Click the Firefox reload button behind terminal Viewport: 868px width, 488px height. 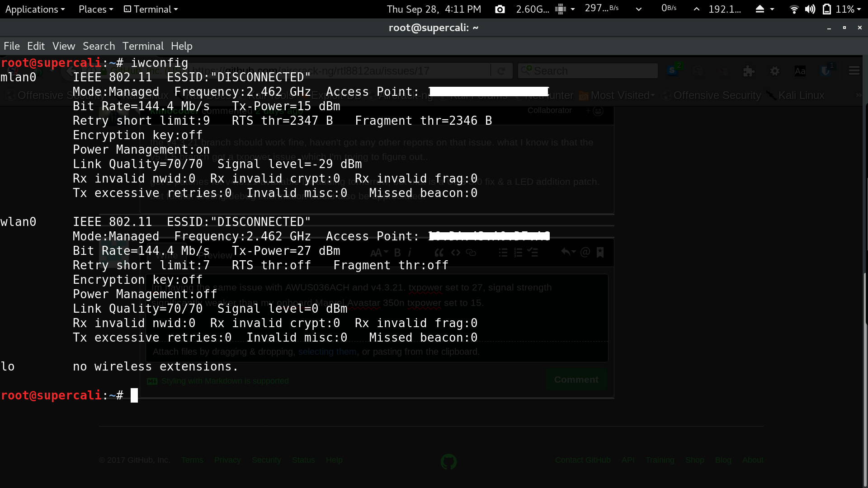(501, 71)
